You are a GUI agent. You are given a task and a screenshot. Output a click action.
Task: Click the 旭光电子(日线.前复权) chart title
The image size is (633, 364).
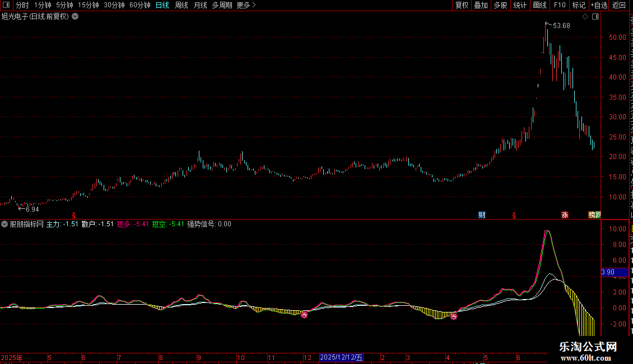tap(35, 17)
